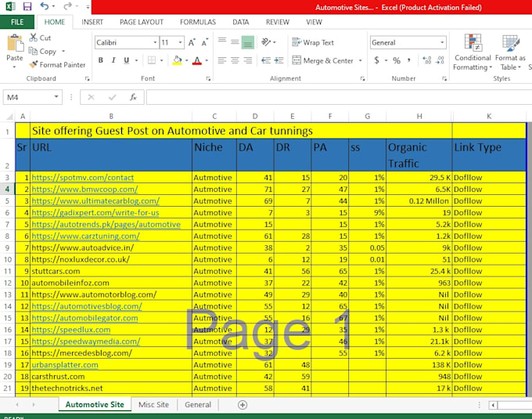Viewport: 532px width, 419px height.
Task: Toggle Italic formatting
Action: pyautogui.click(x=113, y=60)
